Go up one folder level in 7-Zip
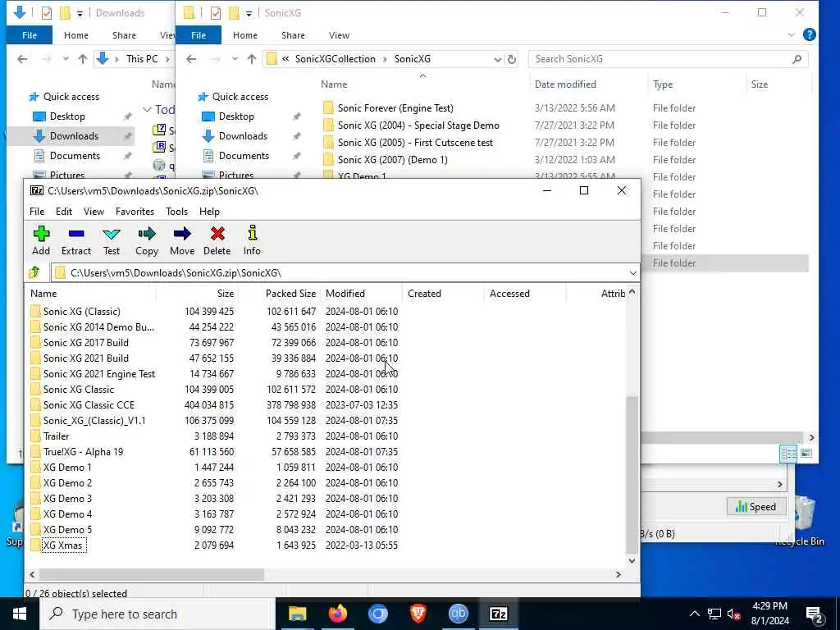This screenshot has width=840, height=630. (34, 272)
